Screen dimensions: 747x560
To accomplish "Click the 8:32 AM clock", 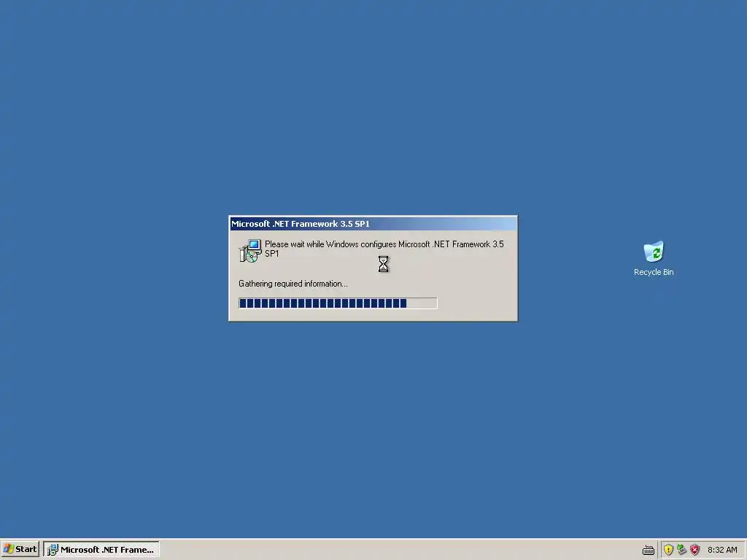I will point(722,550).
